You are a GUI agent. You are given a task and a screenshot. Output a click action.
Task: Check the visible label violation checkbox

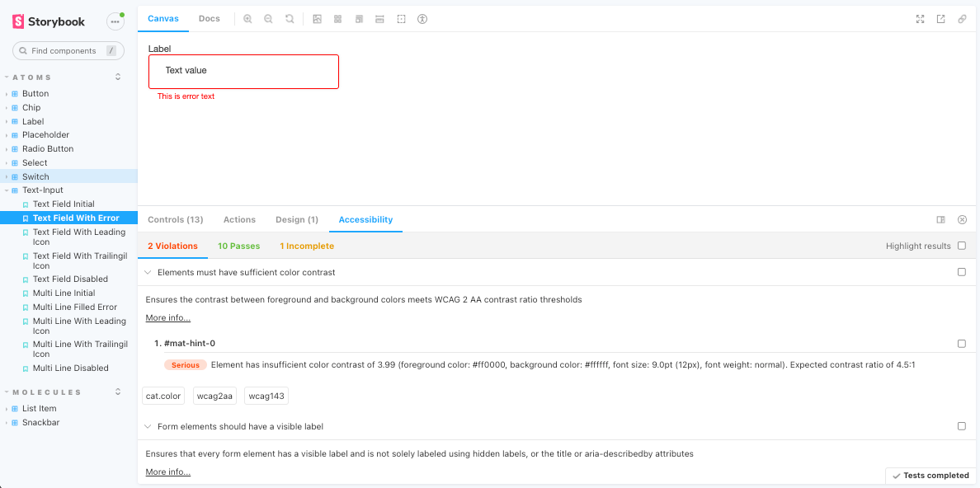[x=962, y=426]
